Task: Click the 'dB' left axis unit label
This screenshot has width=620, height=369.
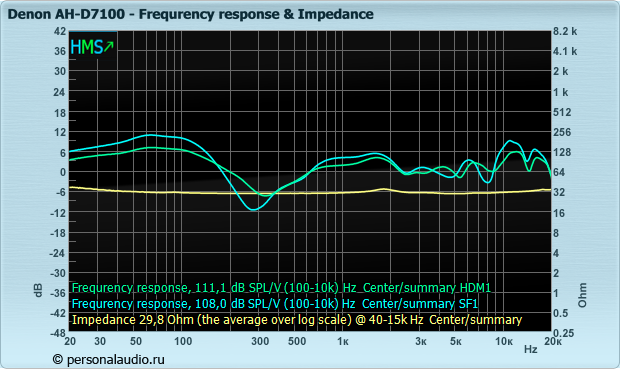Action: [x=38, y=290]
